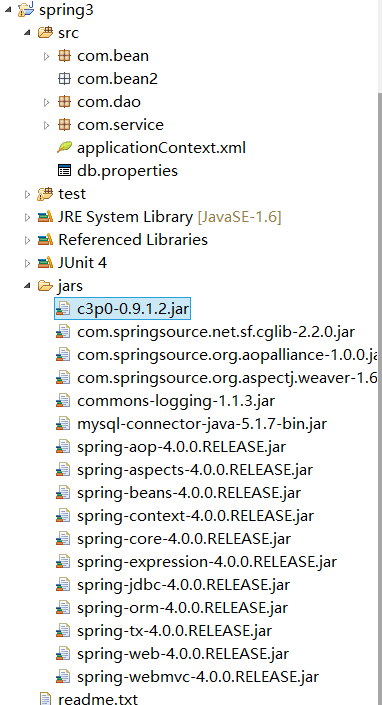Select c3p0-0.9.1.2.jar filename

(x=133, y=309)
